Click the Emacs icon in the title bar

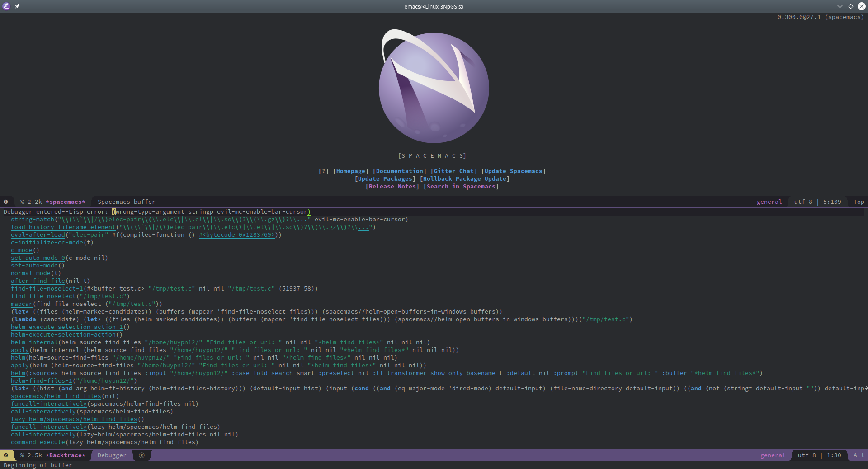click(6, 6)
